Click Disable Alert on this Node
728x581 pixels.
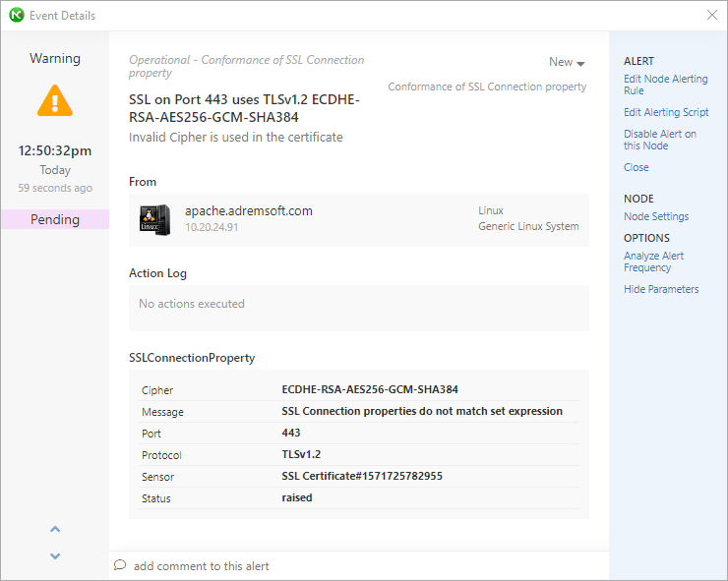(x=660, y=140)
